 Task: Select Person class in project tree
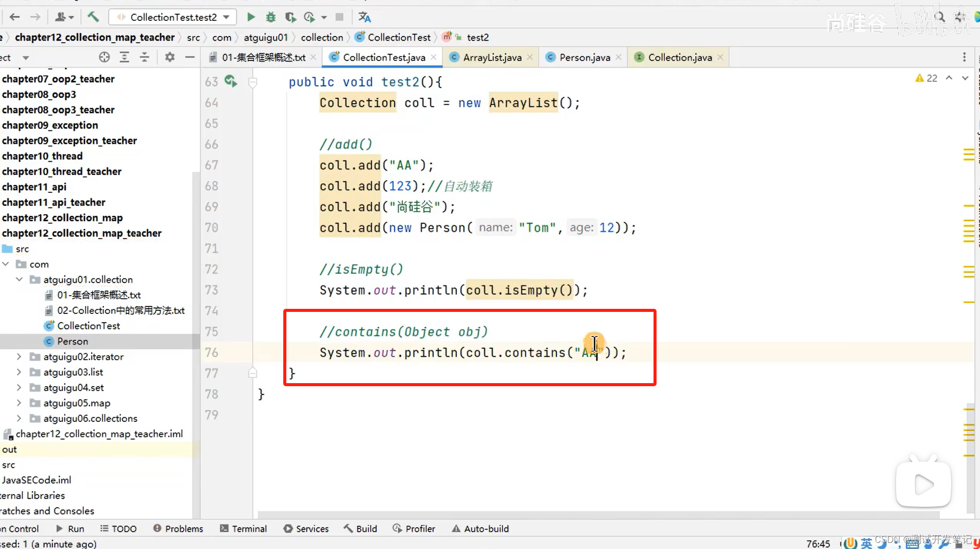(x=73, y=341)
